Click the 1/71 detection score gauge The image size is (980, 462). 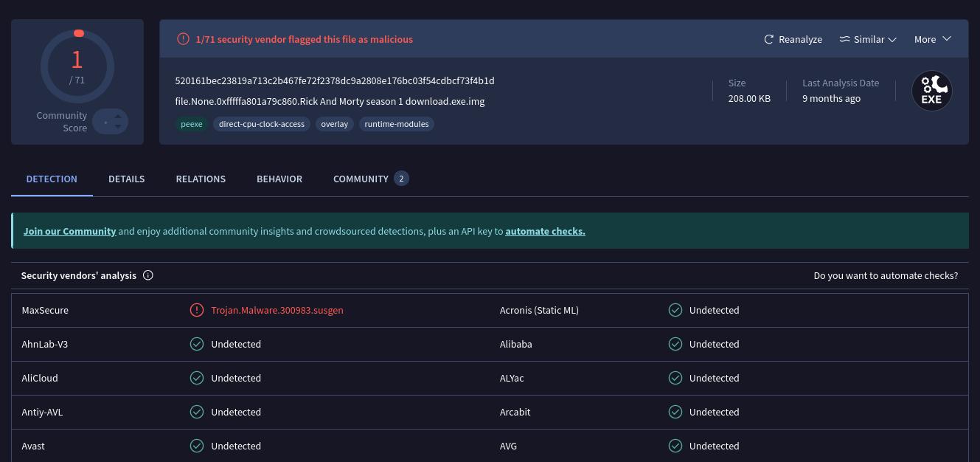point(77,66)
